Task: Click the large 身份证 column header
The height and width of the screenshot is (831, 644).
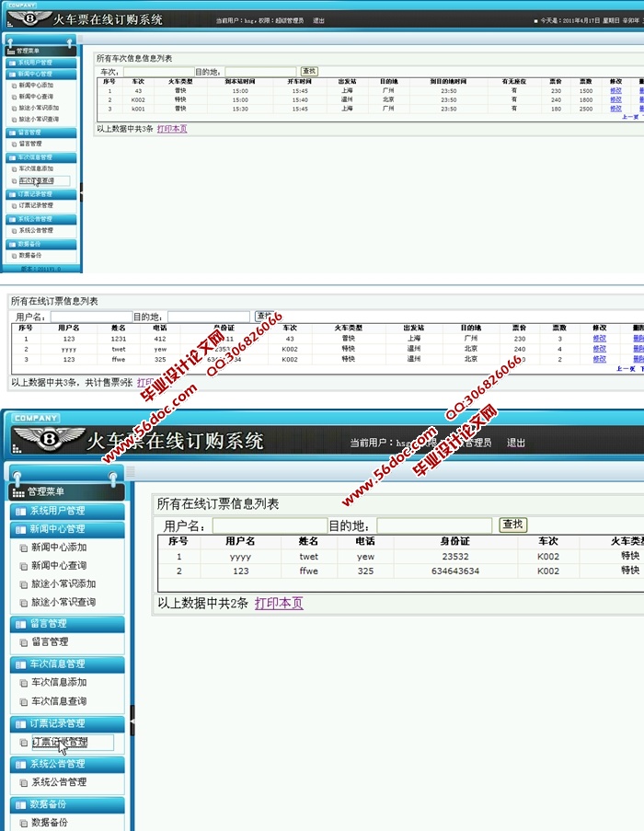Action: coord(454,541)
